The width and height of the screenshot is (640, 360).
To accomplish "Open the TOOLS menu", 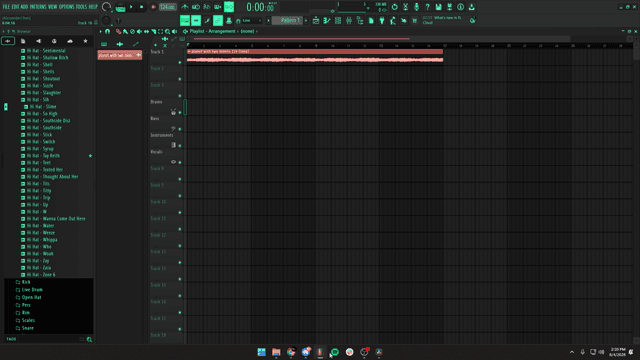I will (x=81, y=7).
